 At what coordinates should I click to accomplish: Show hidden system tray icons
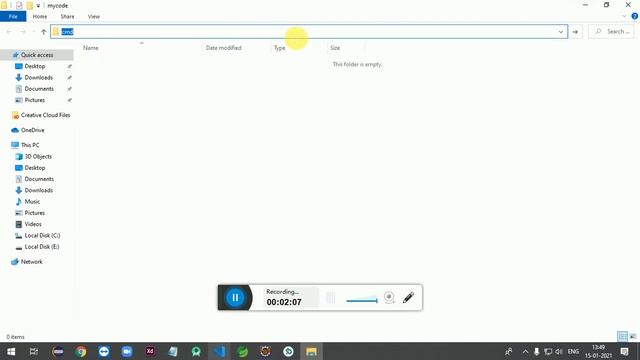coord(525,351)
